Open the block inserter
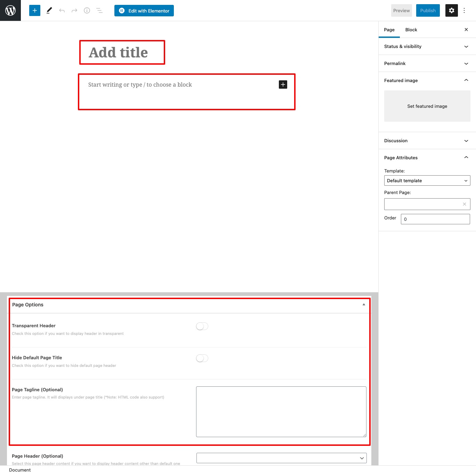 coord(34,10)
